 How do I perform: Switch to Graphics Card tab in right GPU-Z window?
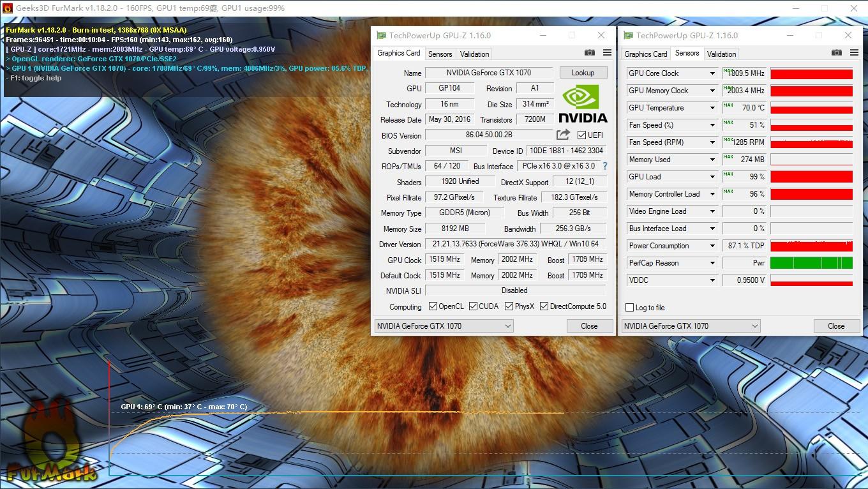[645, 54]
